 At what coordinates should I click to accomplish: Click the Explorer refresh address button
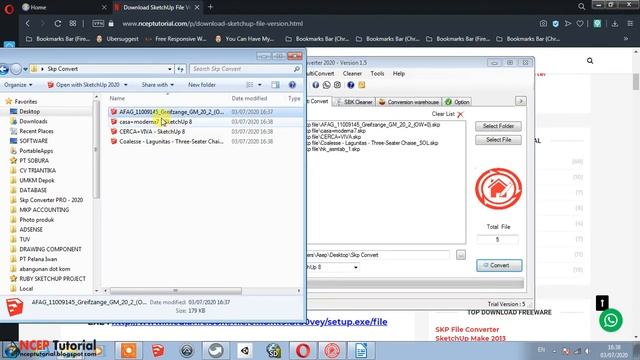[x=180, y=69]
